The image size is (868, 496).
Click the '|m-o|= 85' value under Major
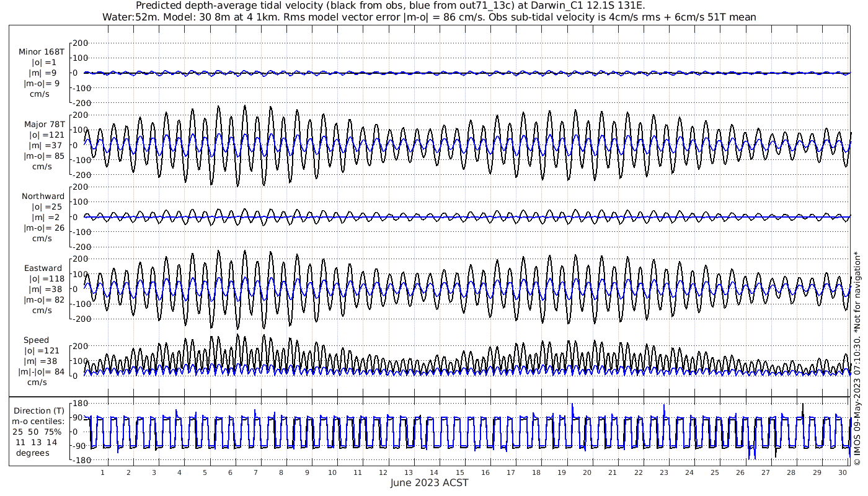[43, 156]
